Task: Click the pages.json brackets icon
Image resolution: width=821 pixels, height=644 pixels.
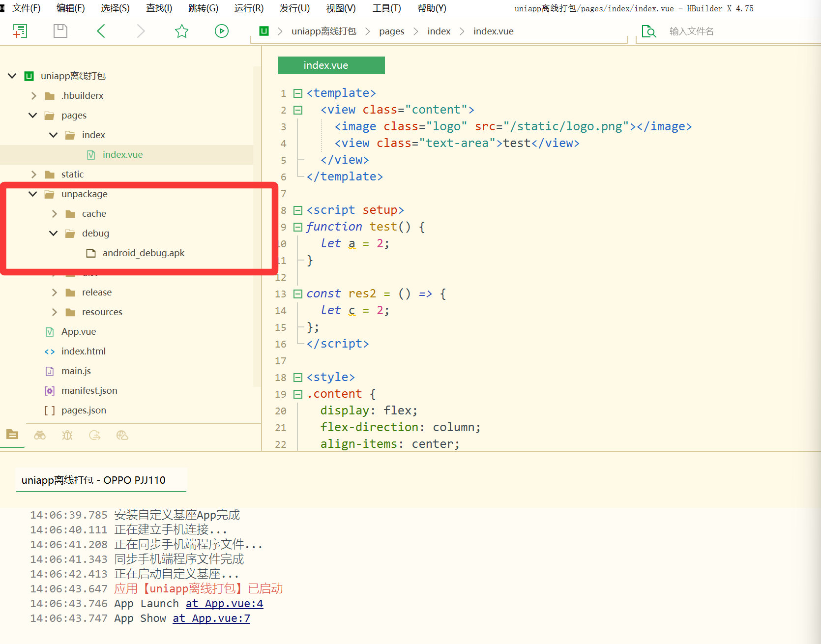Action: click(50, 410)
